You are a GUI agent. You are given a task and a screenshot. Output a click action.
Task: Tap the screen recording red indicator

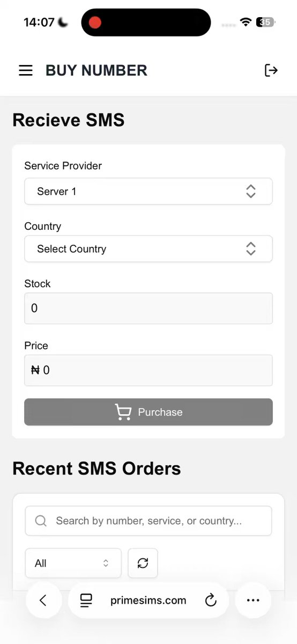click(95, 23)
